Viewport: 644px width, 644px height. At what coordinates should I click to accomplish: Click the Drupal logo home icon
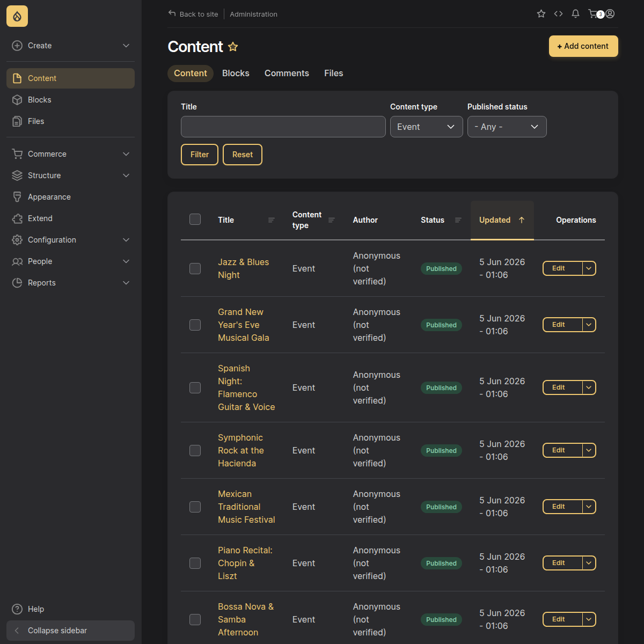pos(17,17)
